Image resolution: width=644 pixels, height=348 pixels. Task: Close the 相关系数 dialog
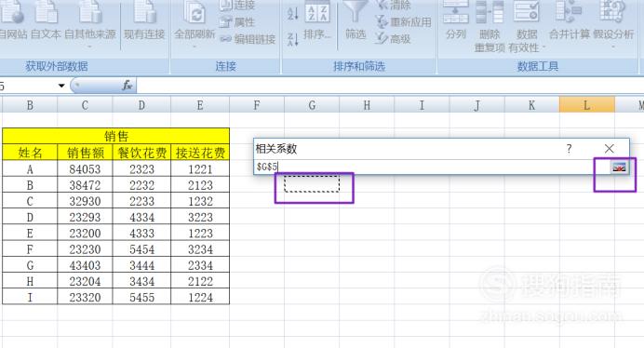(x=610, y=148)
